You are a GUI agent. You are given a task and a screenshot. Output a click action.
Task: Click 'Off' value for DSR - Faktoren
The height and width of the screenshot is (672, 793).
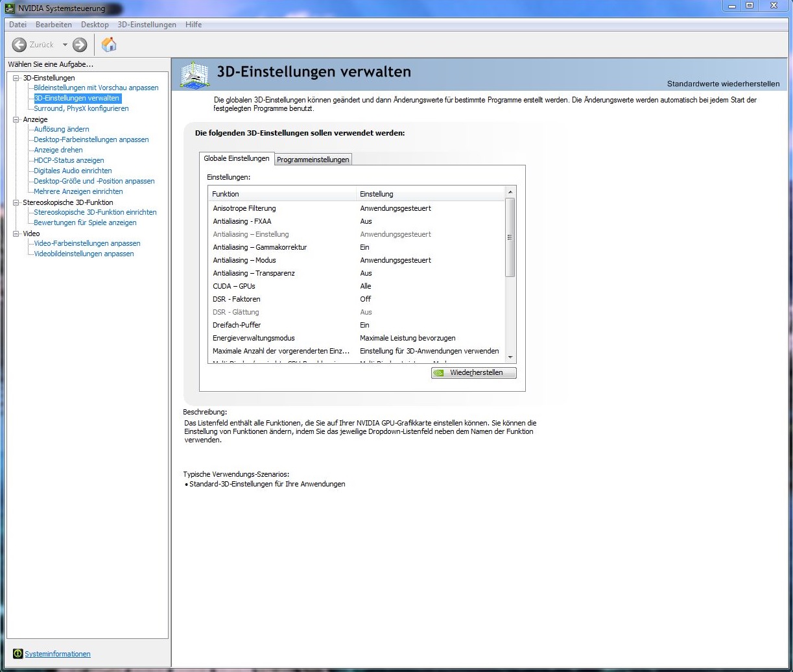point(366,299)
